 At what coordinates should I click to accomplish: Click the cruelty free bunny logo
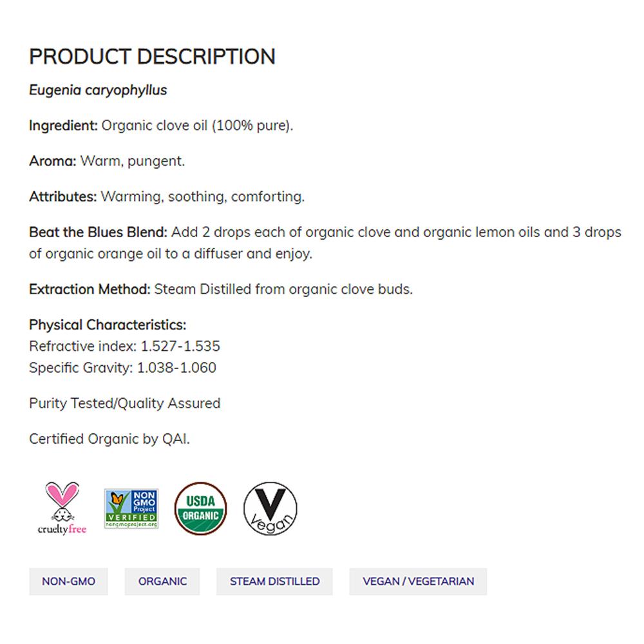pyautogui.click(x=62, y=508)
